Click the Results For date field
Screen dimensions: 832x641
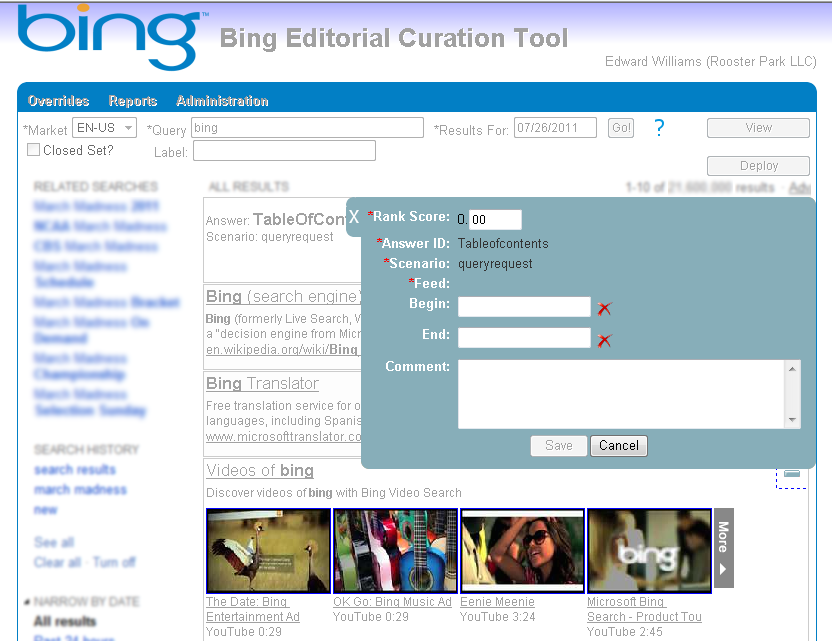(x=555, y=128)
